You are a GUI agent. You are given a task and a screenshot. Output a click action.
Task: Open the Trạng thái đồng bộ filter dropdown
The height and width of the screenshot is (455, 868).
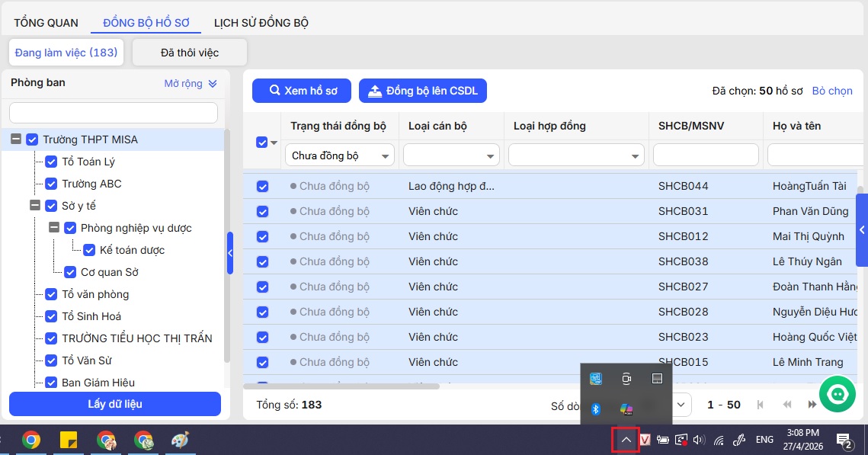click(x=341, y=155)
